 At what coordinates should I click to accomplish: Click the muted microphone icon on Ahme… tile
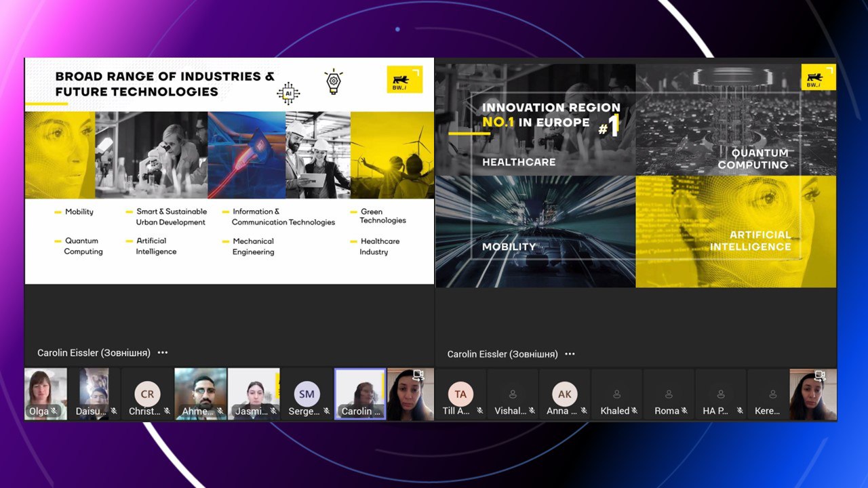[220, 411]
